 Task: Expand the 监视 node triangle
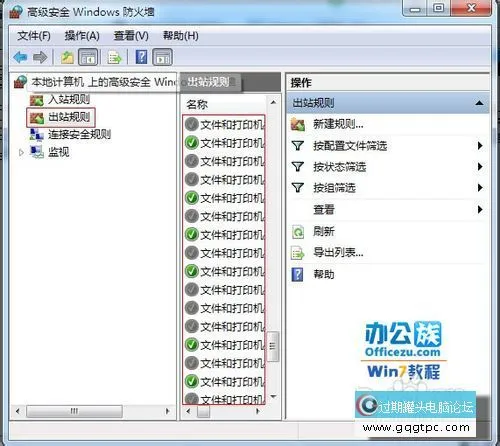click(21, 153)
